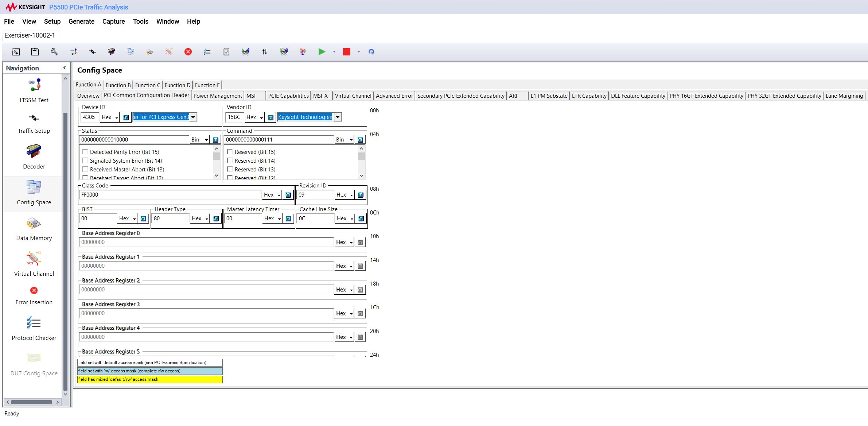Click the Device ID calculator icon button
Viewport: 868px width, 426px height.
pyautogui.click(x=126, y=117)
